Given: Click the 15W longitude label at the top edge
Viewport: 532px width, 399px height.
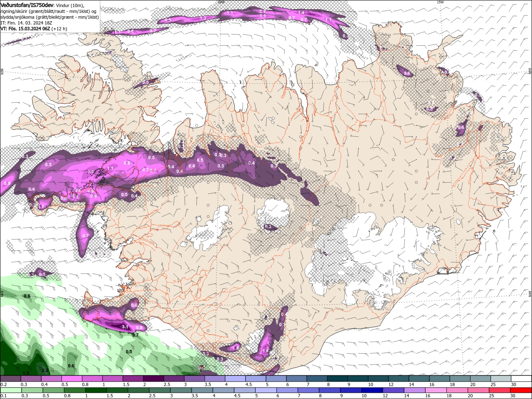Looking at the screenshot, I should [x=440, y=2].
